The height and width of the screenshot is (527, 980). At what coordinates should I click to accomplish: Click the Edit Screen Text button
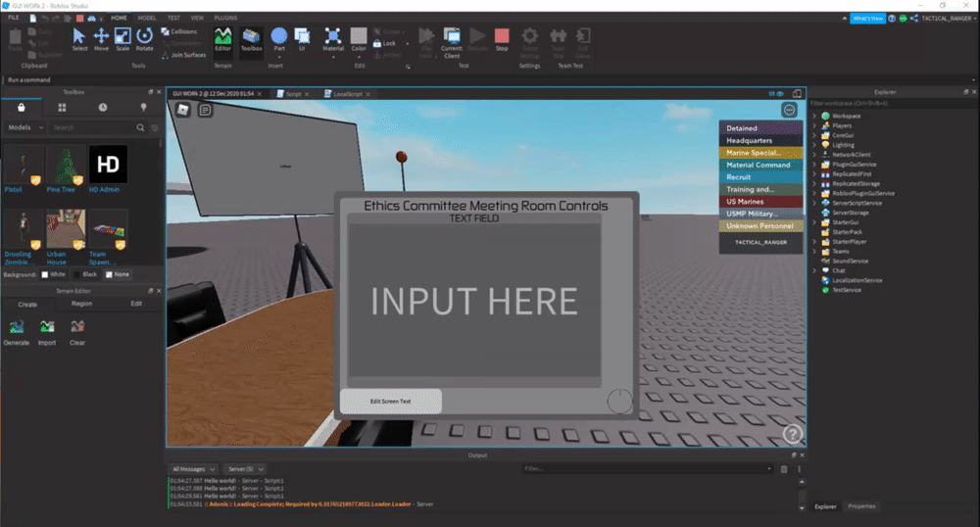click(x=391, y=401)
